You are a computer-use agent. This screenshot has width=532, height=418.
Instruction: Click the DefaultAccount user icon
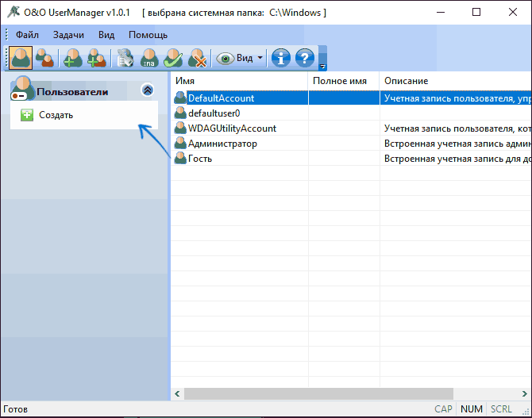[x=180, y=98]
